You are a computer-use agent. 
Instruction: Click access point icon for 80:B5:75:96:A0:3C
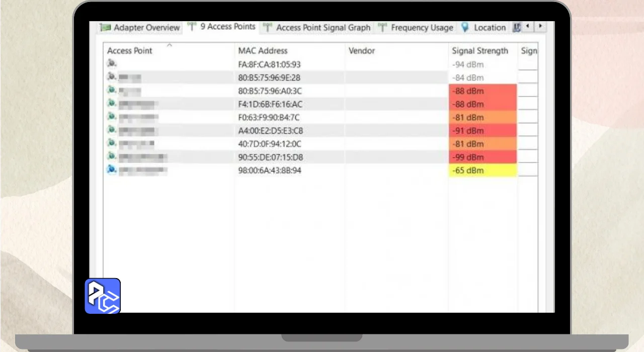click(112, 91)
